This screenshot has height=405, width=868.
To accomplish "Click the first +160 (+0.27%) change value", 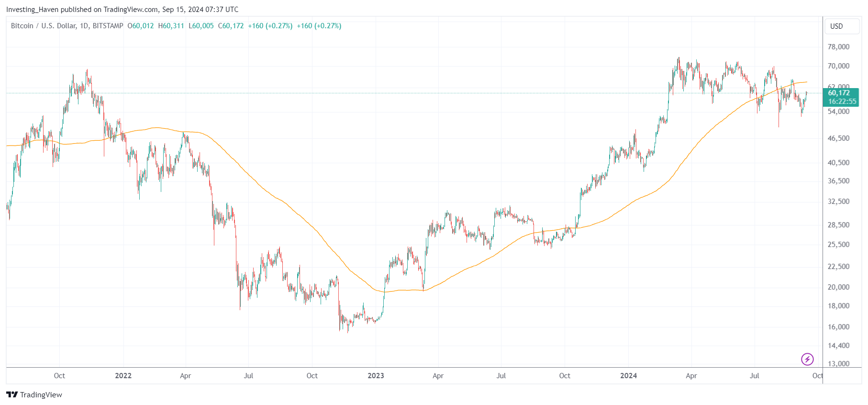I will 270,26.
